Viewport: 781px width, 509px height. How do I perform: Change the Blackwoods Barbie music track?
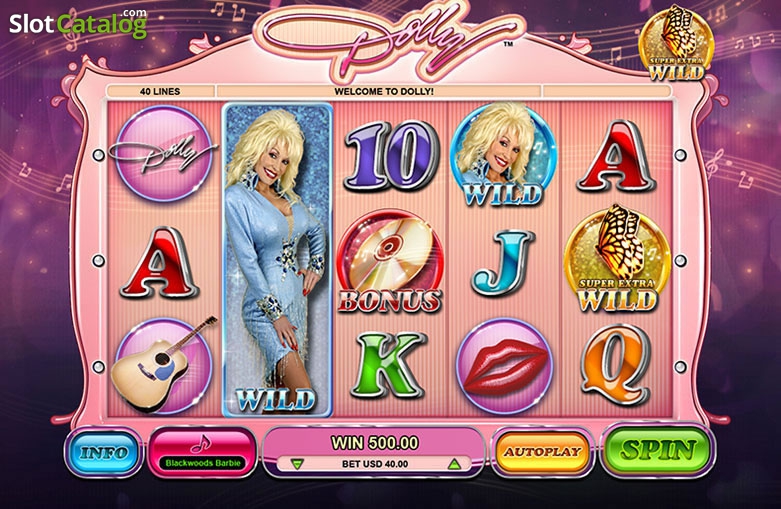pos(202,452)
